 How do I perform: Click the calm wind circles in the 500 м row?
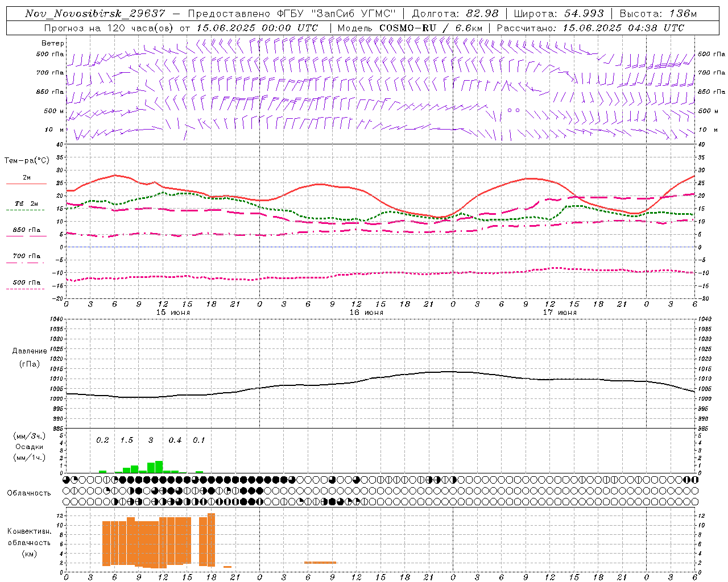pyautogui.click(x=514, y=110)
